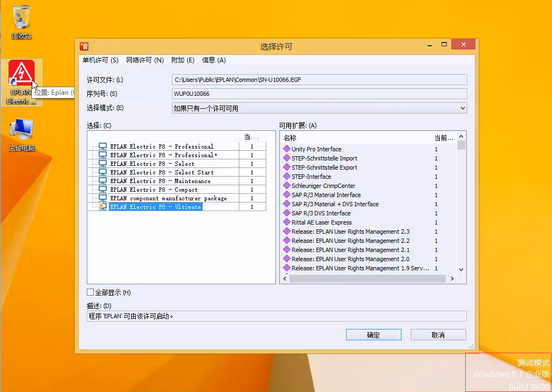Click diamond icon of User Rights Management 2.3
This screenshot has width=552, height=392.
coord(287,232)
